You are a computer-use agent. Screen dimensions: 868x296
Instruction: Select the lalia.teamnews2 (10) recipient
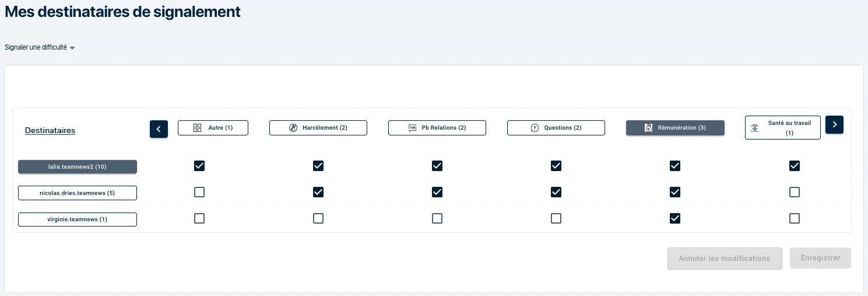click(x=78, y=167)
